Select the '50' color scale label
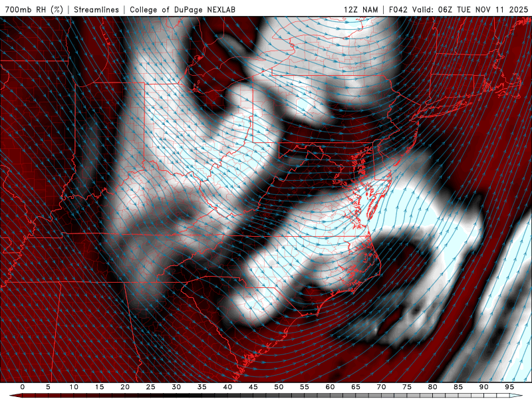 [279, 387]
